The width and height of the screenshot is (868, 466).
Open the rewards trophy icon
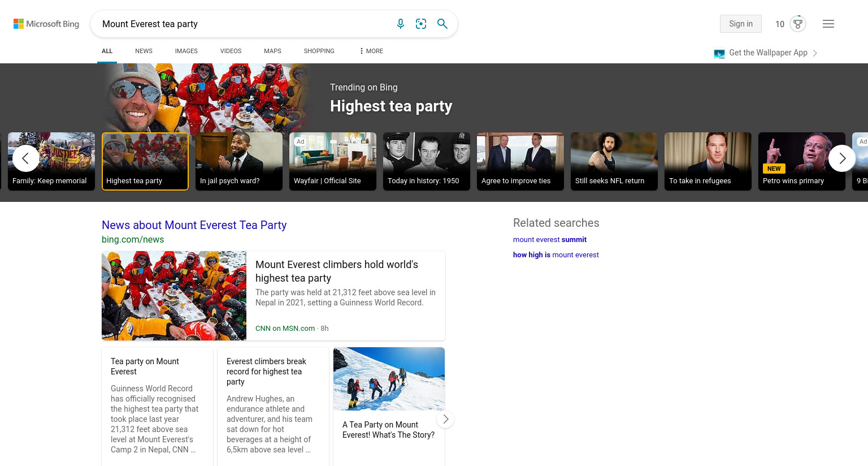coord(798,24)
